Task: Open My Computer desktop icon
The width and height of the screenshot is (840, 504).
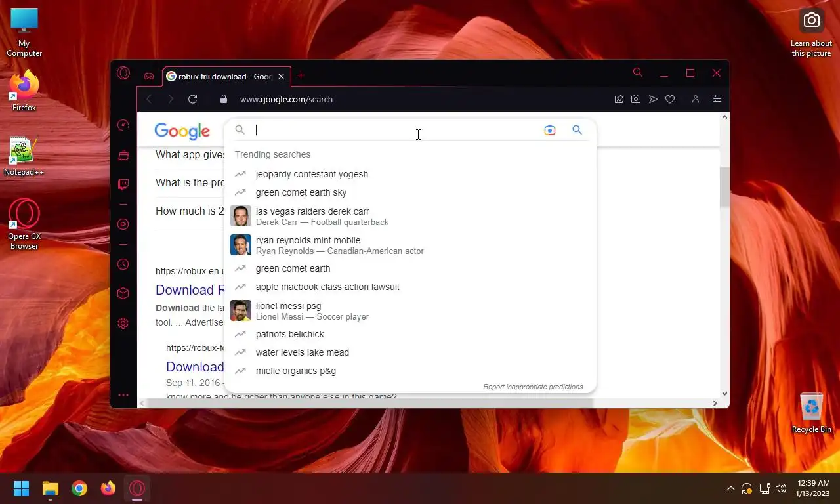Action: (24, 32)
